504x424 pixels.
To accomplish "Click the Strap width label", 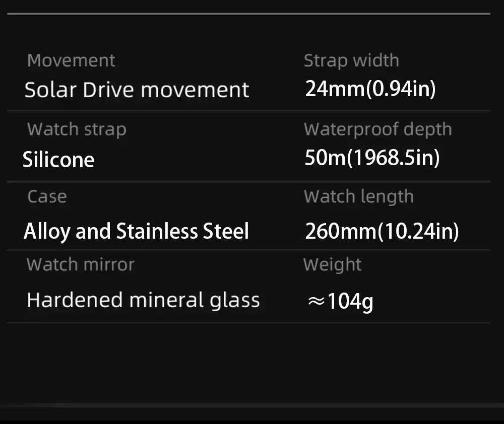I will pos(351,60).
